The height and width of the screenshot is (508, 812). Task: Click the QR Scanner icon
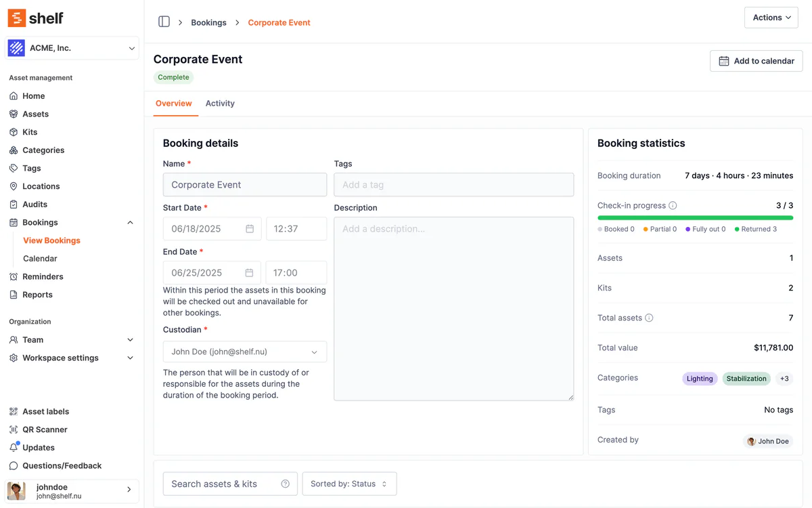[x=14, y=429]
